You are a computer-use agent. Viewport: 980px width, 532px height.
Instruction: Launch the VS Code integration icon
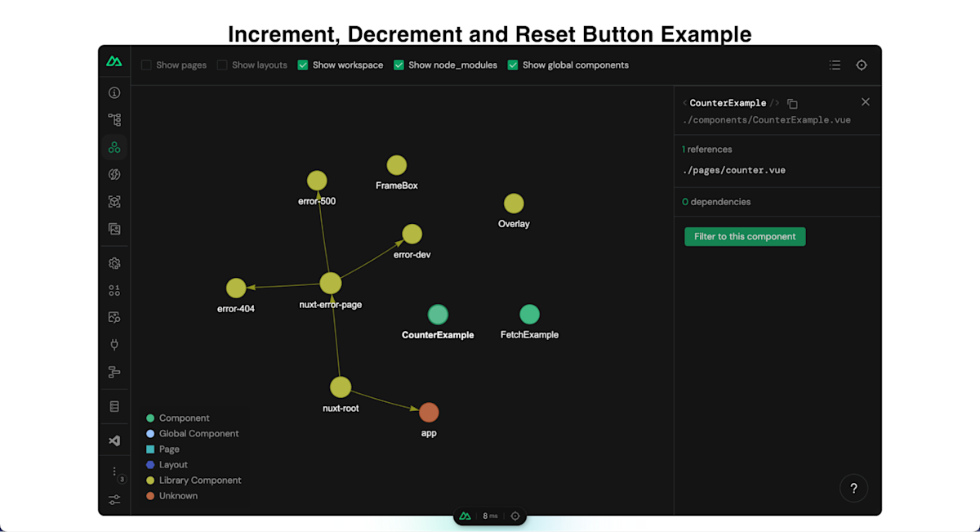(114, 440)
